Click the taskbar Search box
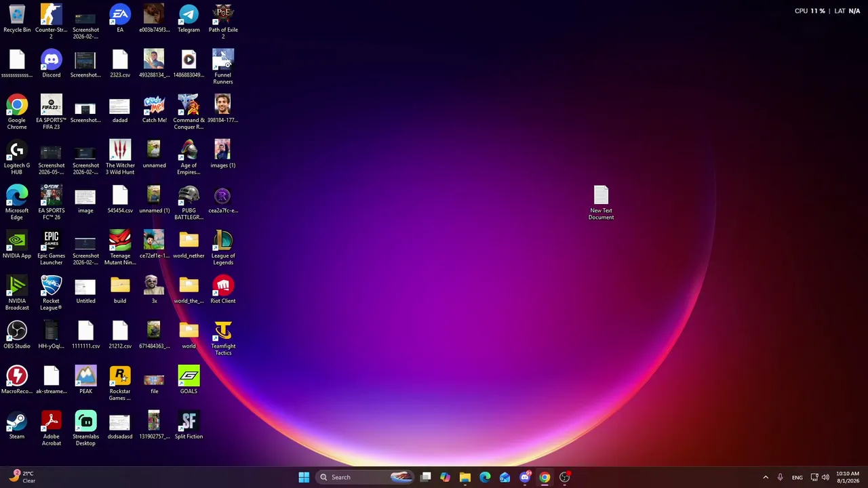This screenshot has height=488, width=868. click(366, 477)
